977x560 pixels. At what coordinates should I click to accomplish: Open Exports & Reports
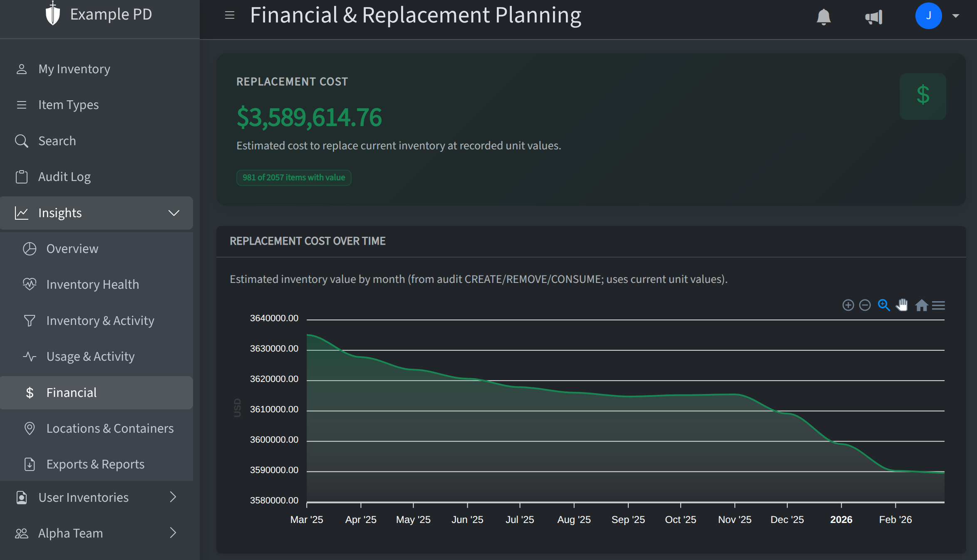(x=95, y=464)
